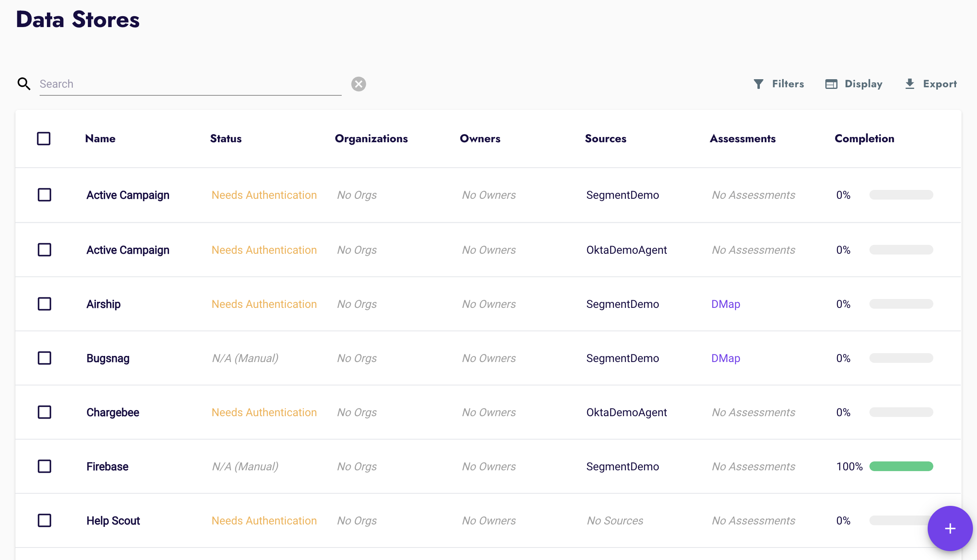Check the Airship row checkbox

pos(44,304)
